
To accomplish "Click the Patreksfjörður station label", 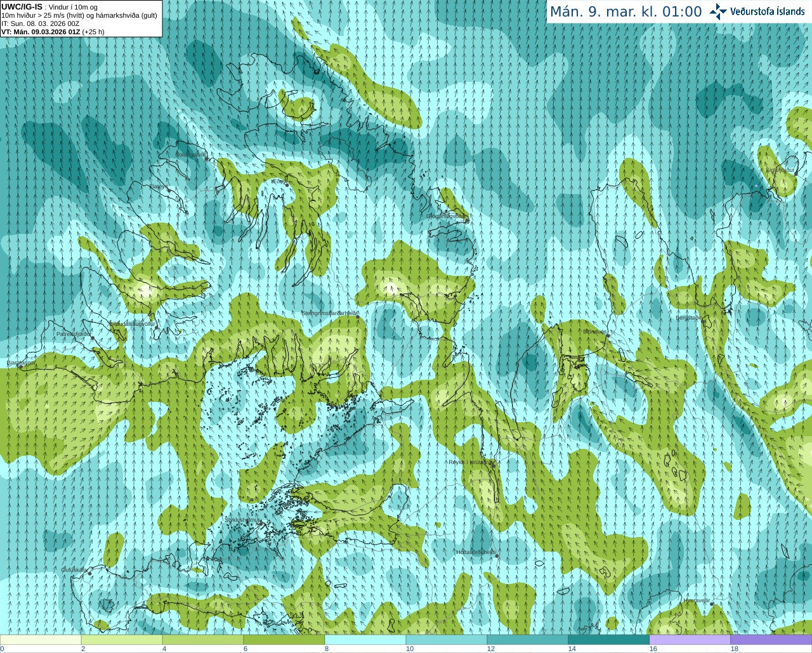I will pos(74,333).
